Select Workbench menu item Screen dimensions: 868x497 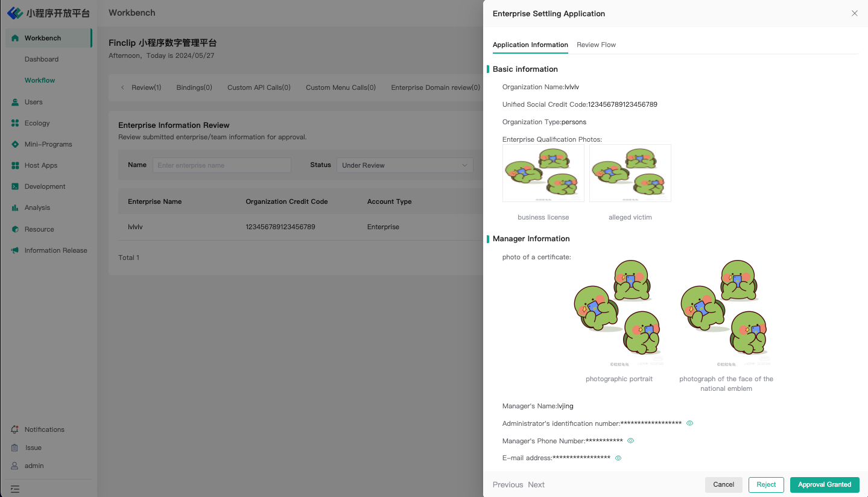[x=49, y=38]
